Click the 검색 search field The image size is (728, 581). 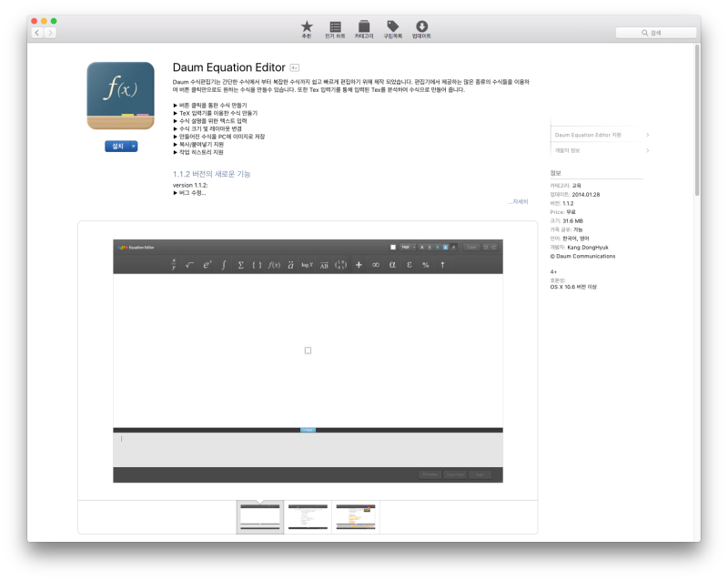pos(655,33)
